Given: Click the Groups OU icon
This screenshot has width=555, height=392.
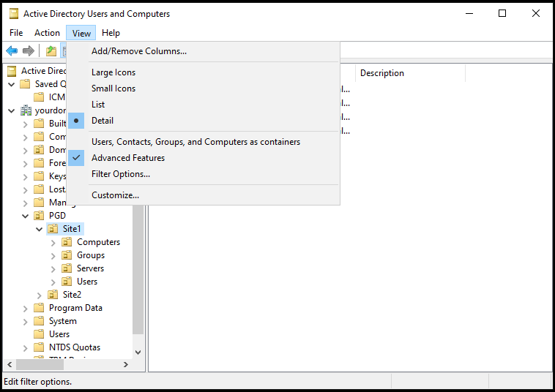Looking at the screenshot, I should (67, 255).
